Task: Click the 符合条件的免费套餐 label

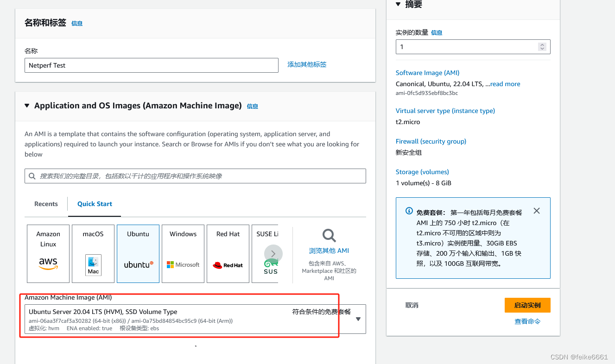Action: tap(322, 312)
